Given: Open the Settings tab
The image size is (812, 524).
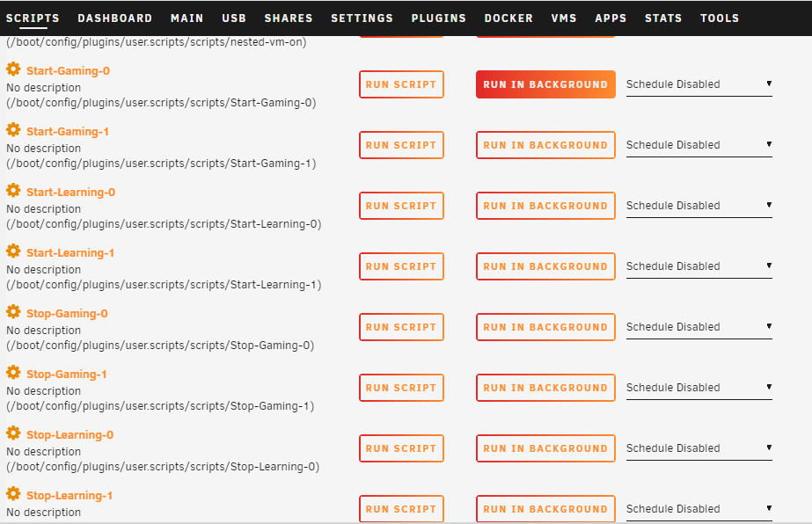Looking at the screenshot, I should [x=362, y=18].
